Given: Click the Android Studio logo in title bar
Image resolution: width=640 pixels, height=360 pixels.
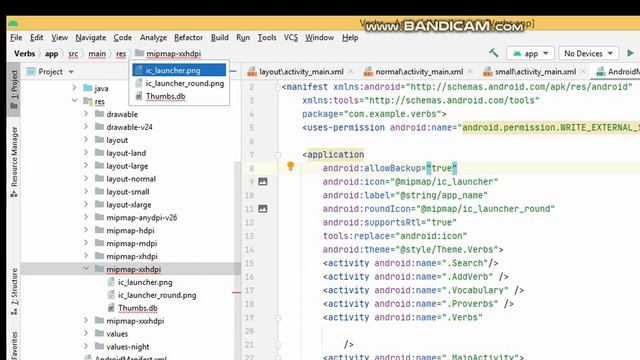Looking at the screenshot, I should 13,23.
